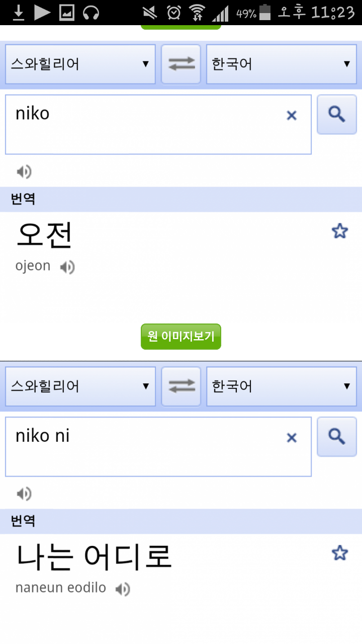Swap languages in the lower translator
The image size is (362, 644).
(181, 386)
